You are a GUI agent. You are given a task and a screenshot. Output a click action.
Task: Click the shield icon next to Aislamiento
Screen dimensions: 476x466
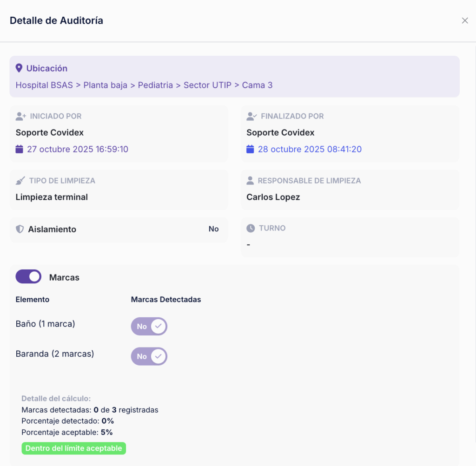(20, 229)
